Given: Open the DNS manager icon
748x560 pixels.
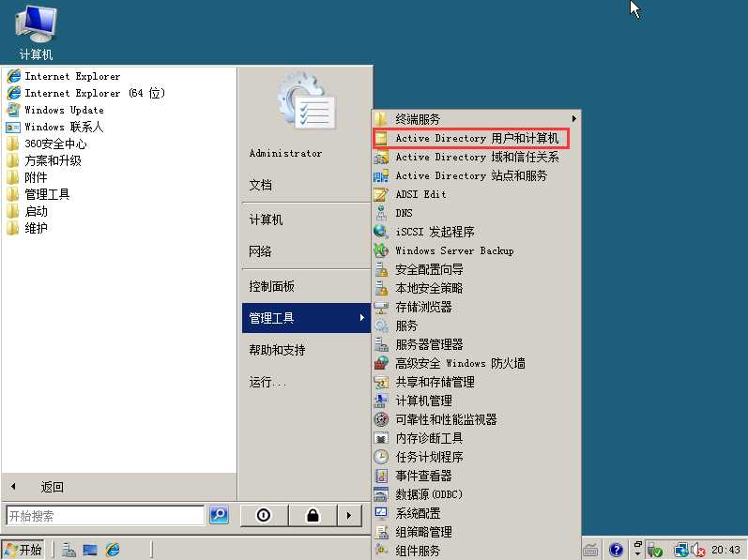Looking at the screenshot, I should pos(381,213).
